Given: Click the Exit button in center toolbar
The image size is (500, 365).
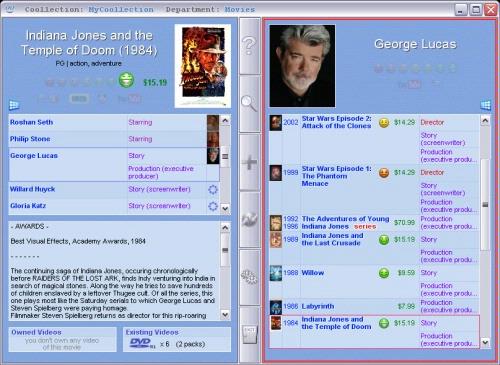Looking at the screenshot, I should coord(250,334).
